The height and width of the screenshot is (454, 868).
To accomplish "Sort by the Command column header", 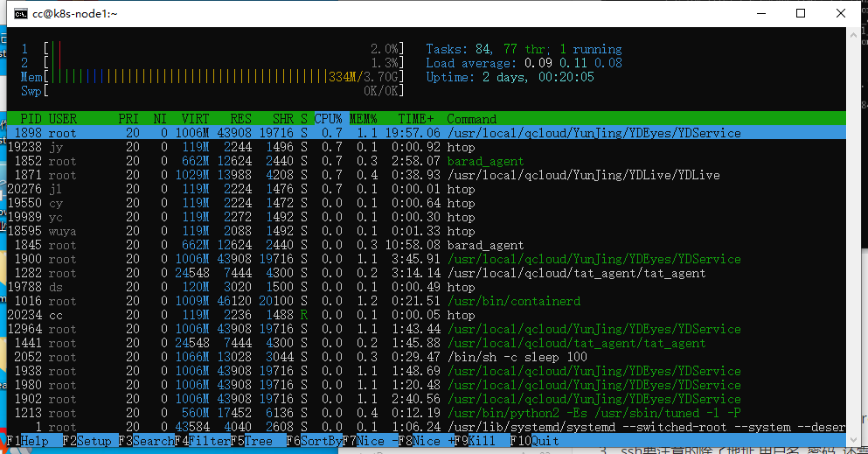I will click(472, 118).
